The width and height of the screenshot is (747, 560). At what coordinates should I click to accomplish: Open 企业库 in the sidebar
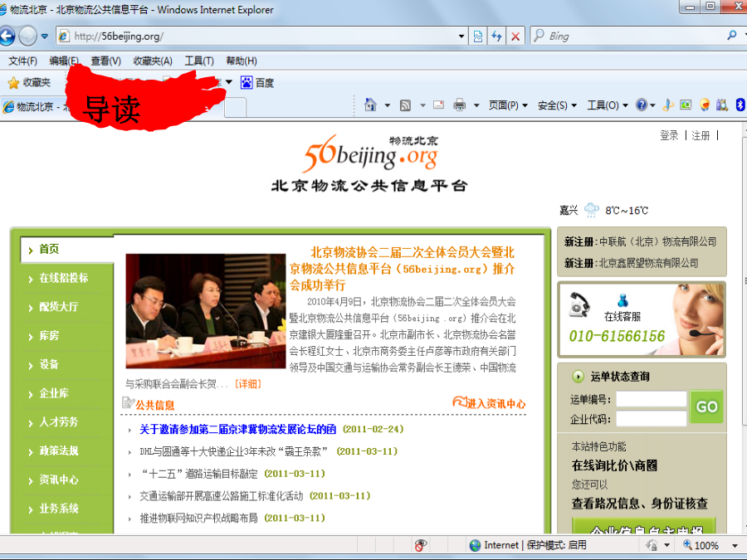coord(54,393)
